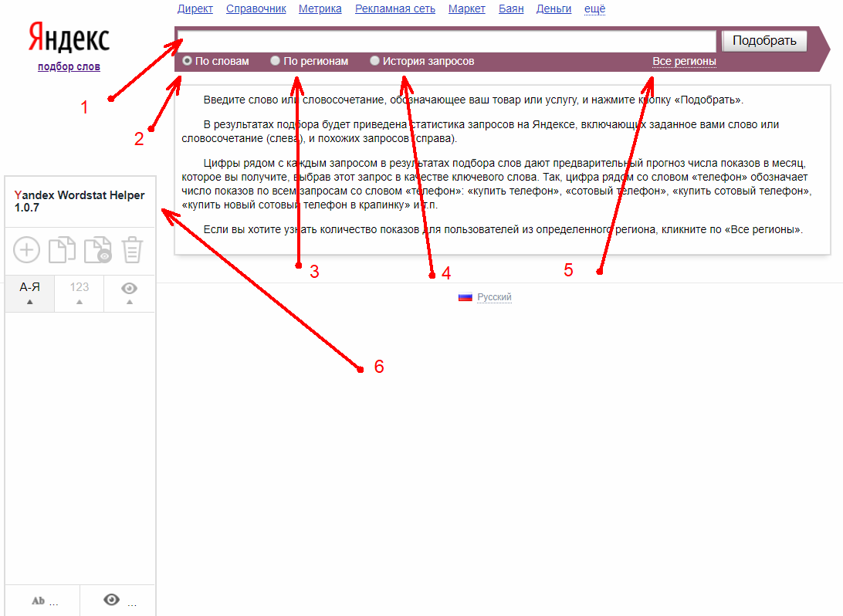The width and height of the screenshot is (843, 616).
Task: Click the eye counter at panel bottom
Action: coord(118,601)
